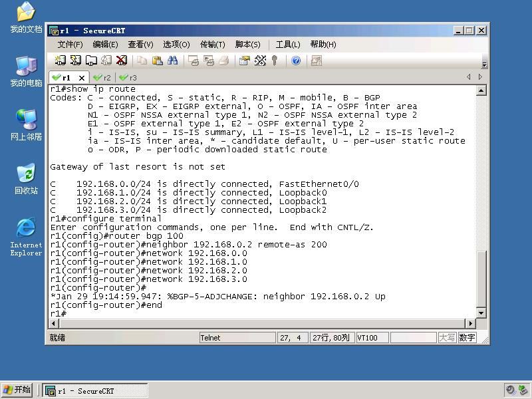
Task: Click the grayed Print icon
Action: (223, 61)
